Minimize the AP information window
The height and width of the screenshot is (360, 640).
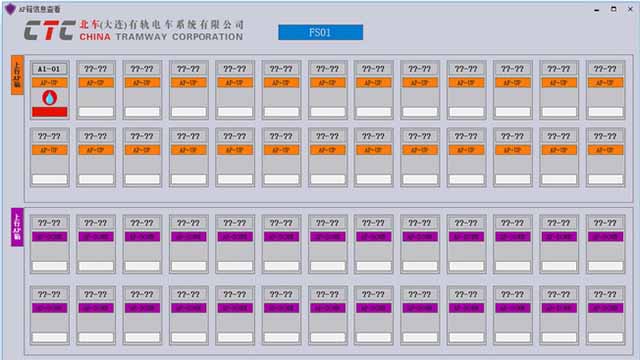click(597, 9)
